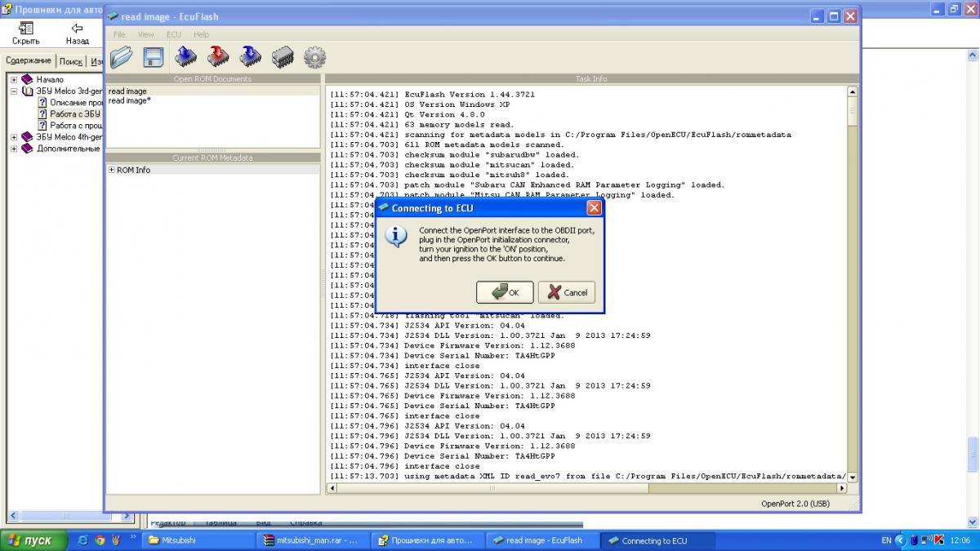Click help contents horizontal scrollbar right arrow

127,517
